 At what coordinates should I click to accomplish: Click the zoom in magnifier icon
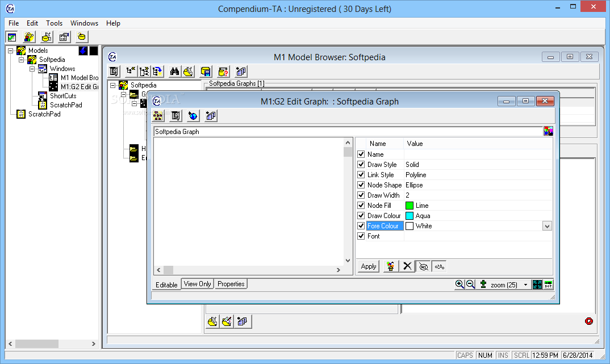tap(459, 284)
